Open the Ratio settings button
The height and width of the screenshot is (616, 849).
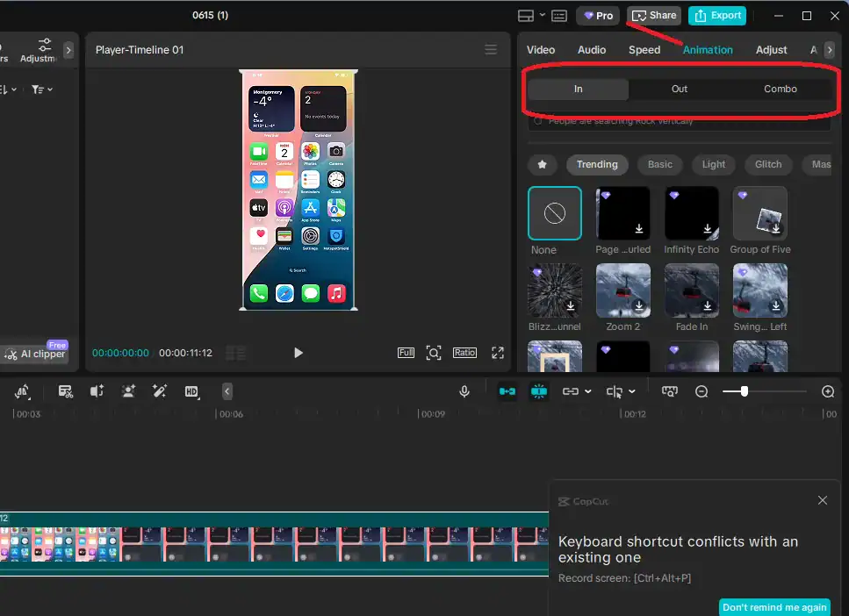(464, 353)
